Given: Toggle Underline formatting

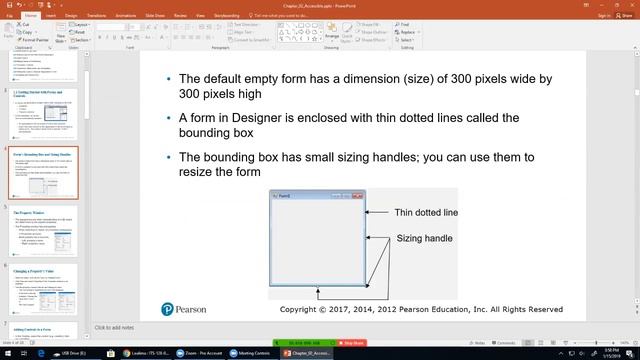Looking at the screenshot, I should click(114, 38).
